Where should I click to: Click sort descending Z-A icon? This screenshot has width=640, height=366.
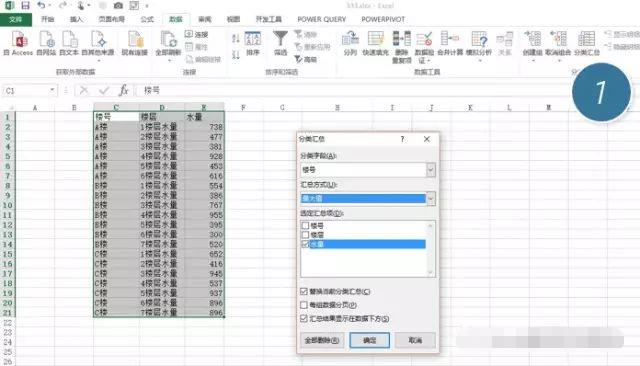pyautogui.click(x=236, y=54)
